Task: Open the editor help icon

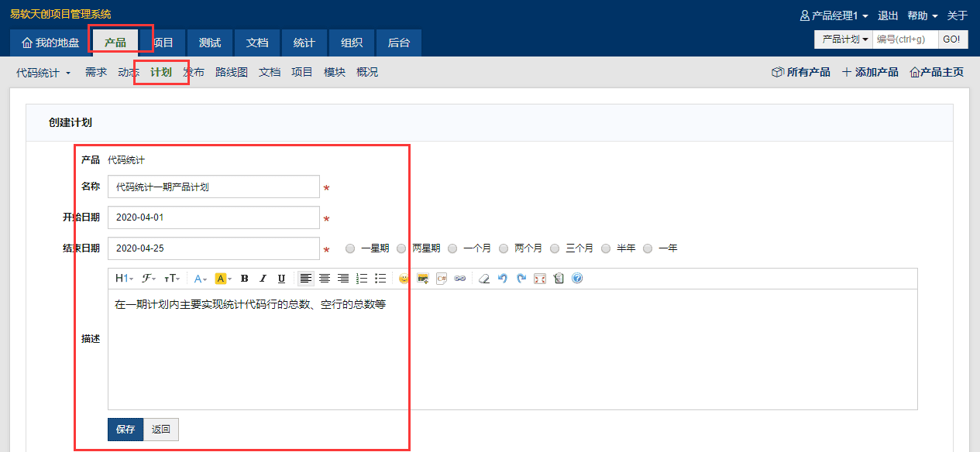Action: coord(577,279)
